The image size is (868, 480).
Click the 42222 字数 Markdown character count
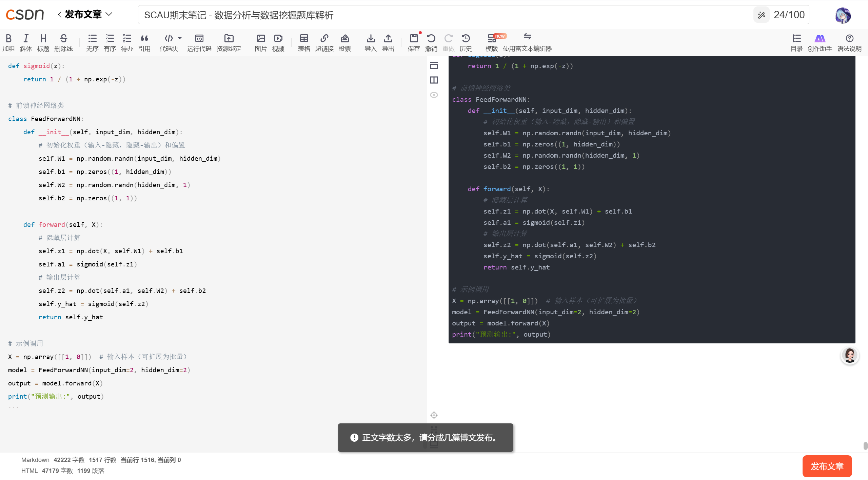point(69,460)
